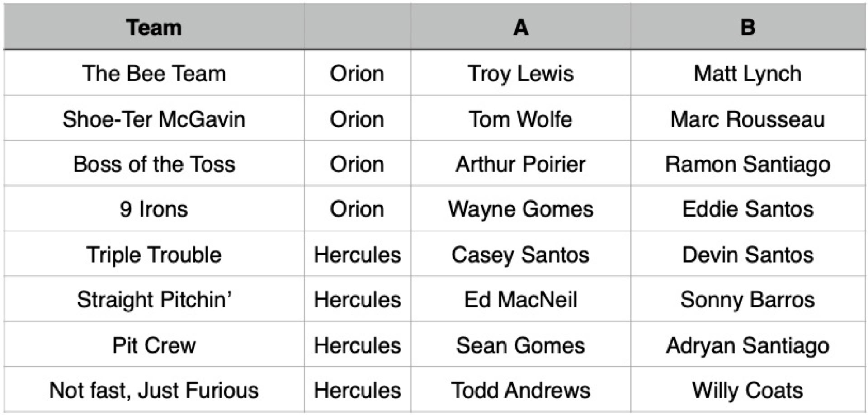The width and height of the screenshot is (868, 415).
Task: Select the Triple Trouble cell
Action: point(154,255)
